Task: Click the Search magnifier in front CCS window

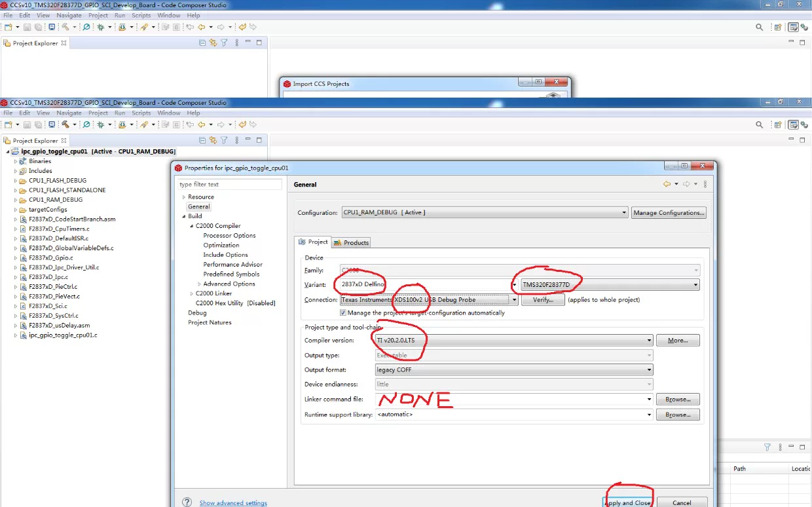Action: click(x=760, y=124)
